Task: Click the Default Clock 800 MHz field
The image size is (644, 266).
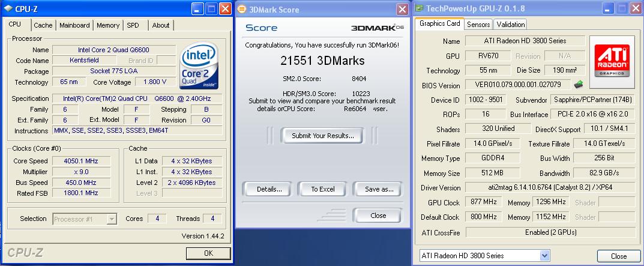Action: pos(483,217)
